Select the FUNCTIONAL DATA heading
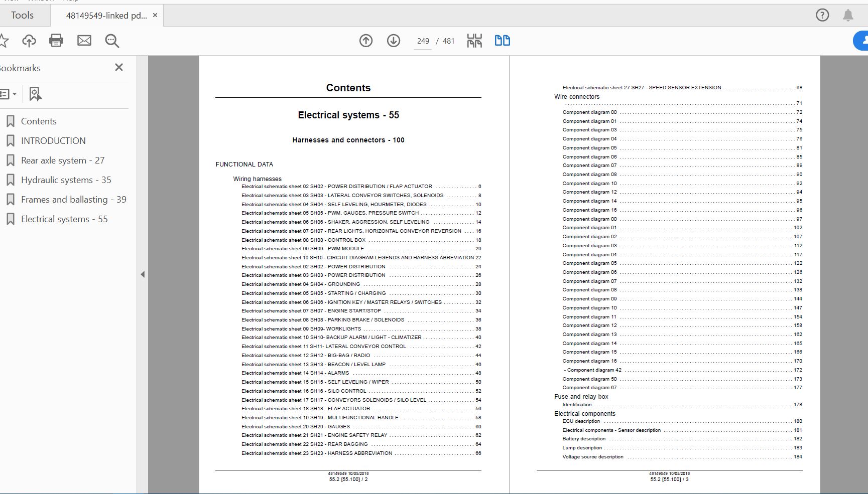The height and width of the screenshot is (494, 868). 244,164
